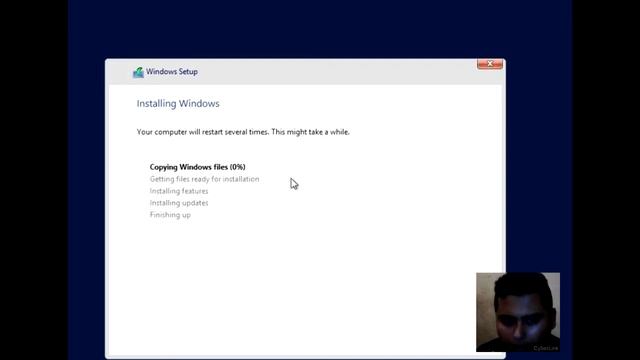Select the 'Installing Windows' heading

pos(178,104)
